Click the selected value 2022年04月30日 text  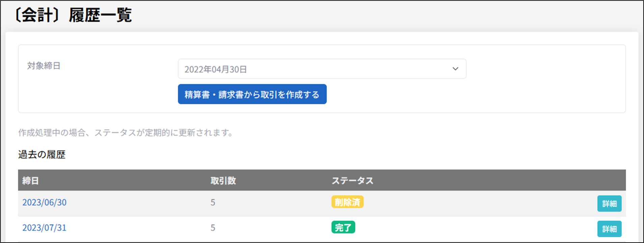(x=215, y=69)
